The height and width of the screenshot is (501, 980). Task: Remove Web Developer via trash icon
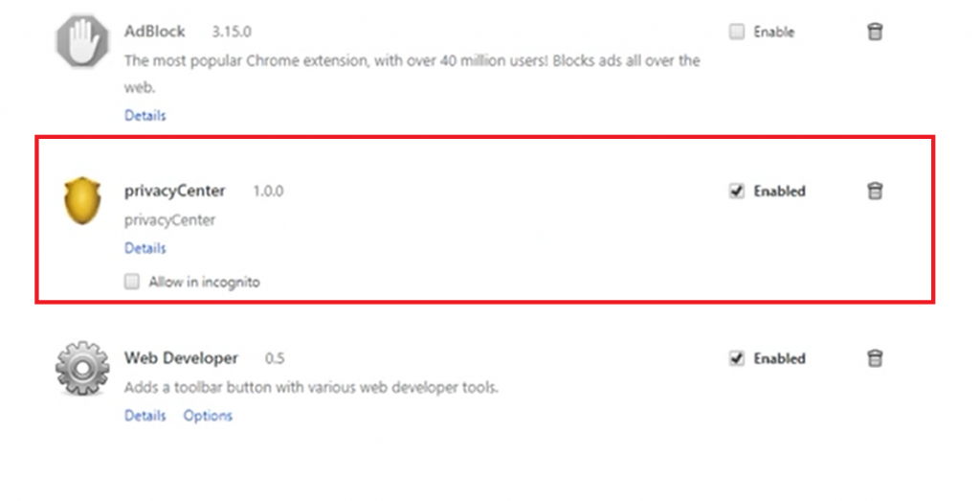[874, 358]
